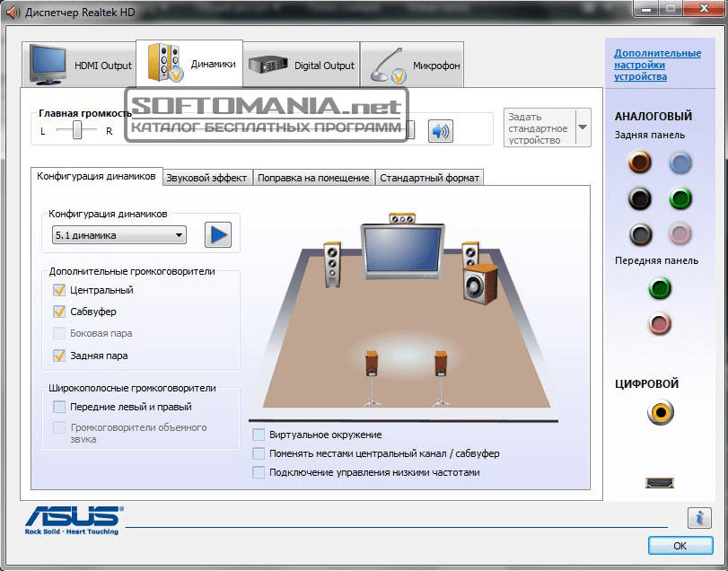Click the front right speaker behind subwoofer

click(470, 253)
